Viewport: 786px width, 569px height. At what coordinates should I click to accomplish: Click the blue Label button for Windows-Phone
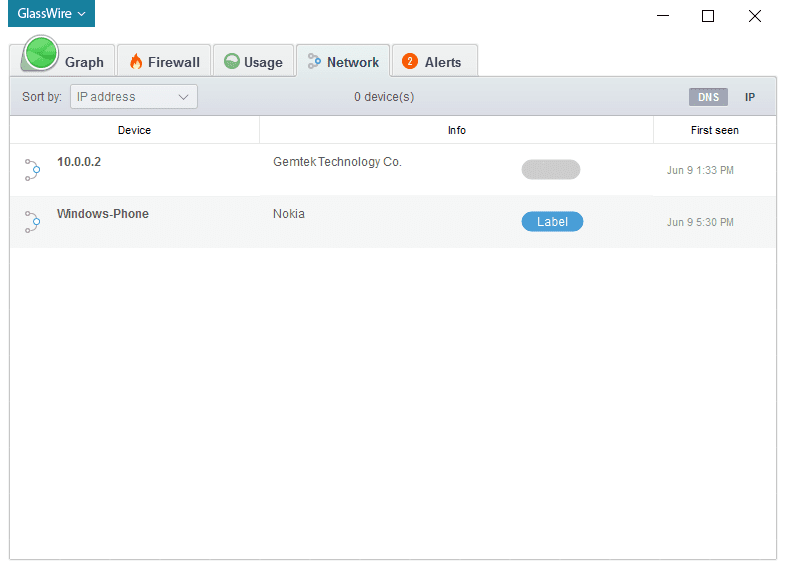pyautogui.click(x=552, y=222)
